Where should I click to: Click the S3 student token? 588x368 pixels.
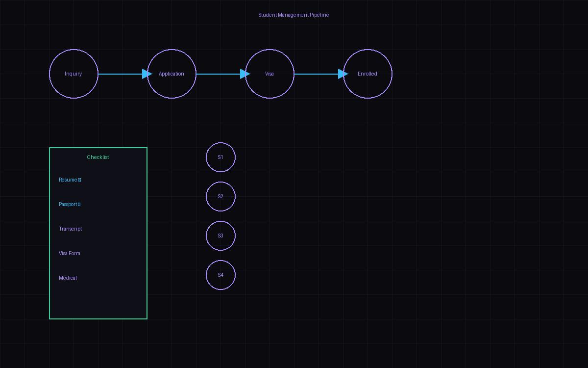[x=220, y=236]
